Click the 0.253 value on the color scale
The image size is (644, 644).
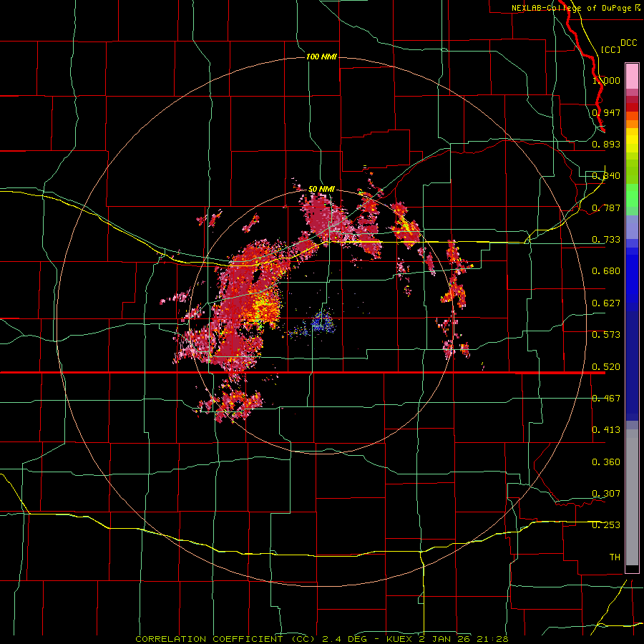(x=606, y=525)
